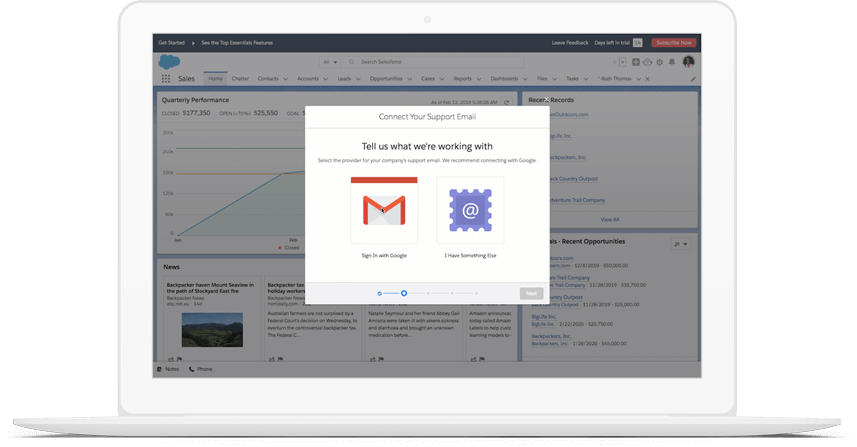Open the user profile avatar
The height and width of the screenshot is (447, 857).
tap(688, 62)
